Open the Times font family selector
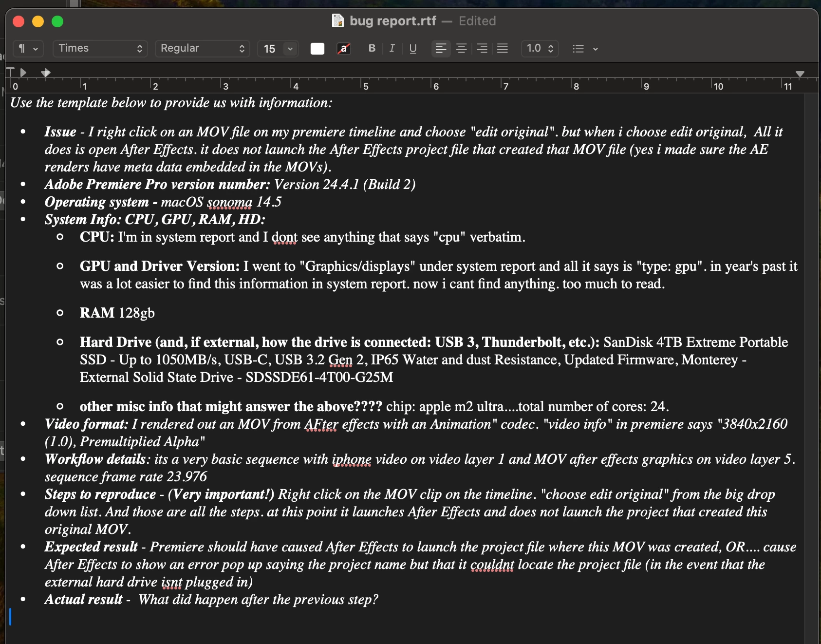 tap(100, 48)
